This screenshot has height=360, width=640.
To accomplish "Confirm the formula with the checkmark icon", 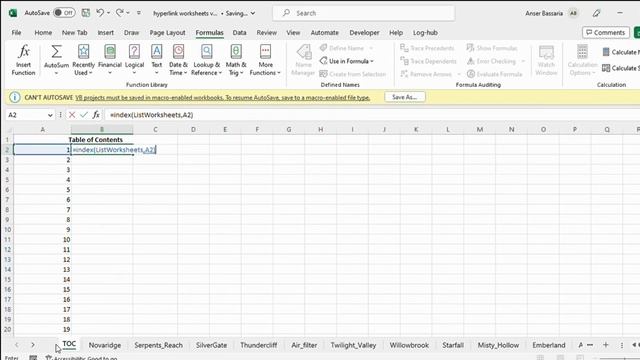I will [84, 115].
